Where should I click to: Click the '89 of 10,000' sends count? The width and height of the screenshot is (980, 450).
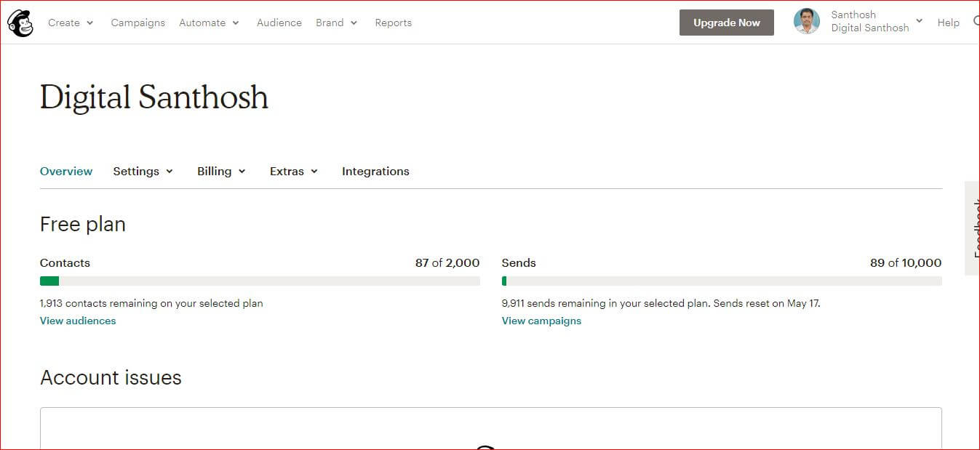pyautogui.click(x=906, y=263)
